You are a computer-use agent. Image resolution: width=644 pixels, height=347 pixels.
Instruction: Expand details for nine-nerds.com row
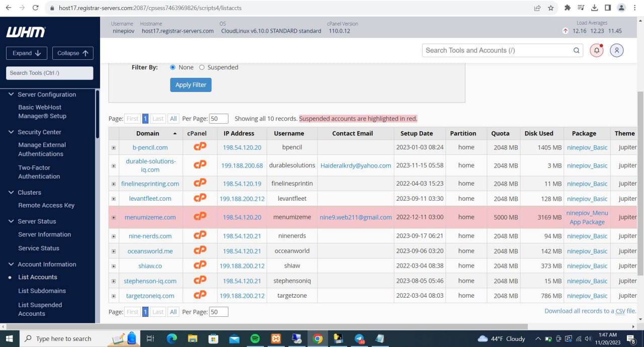coord(113,236)
